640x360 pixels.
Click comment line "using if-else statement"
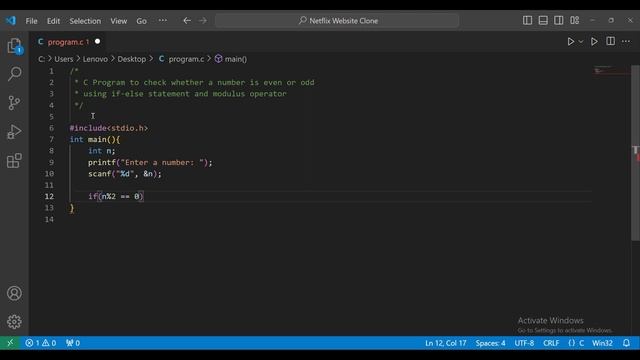180,93
